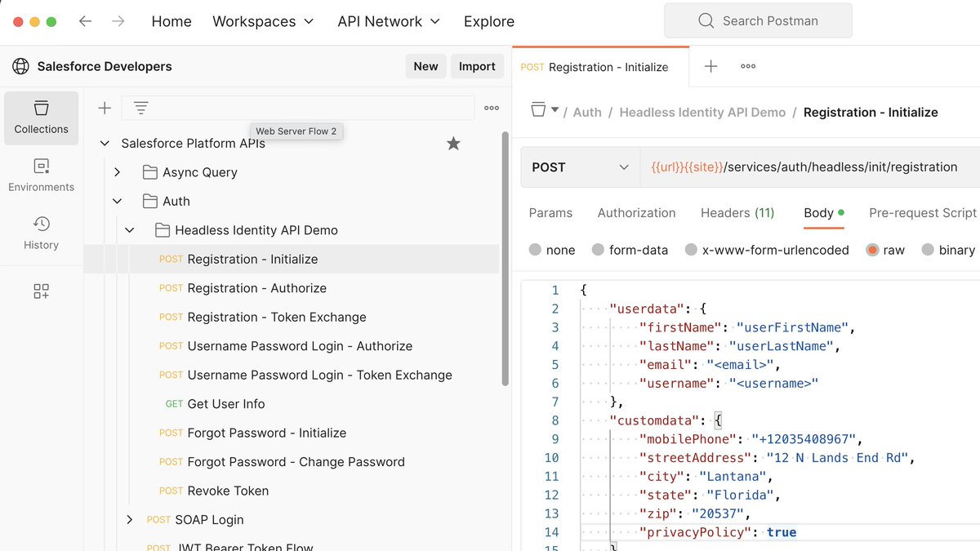Open the HTTP method dropdown showing POST
This screenshot has width=980, height=551.
click(x=579, y=166)
